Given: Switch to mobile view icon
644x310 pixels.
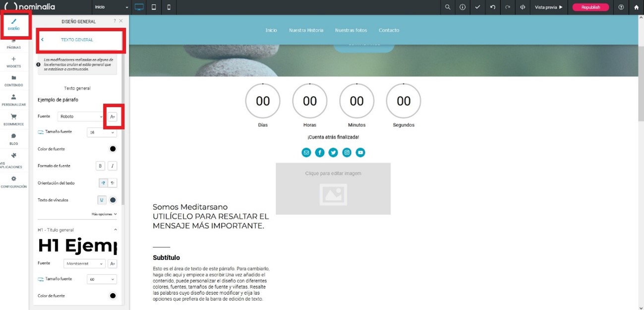Looking at the screenshot, I should point(169,7).
